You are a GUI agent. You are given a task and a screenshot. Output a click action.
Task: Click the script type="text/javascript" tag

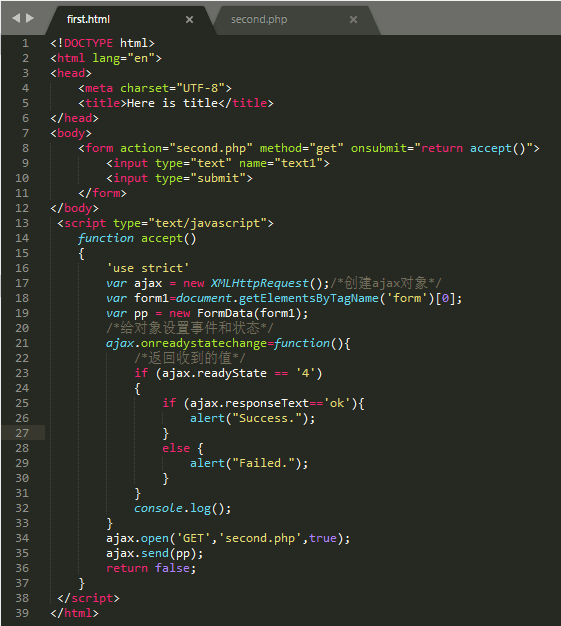coord(165,223)
